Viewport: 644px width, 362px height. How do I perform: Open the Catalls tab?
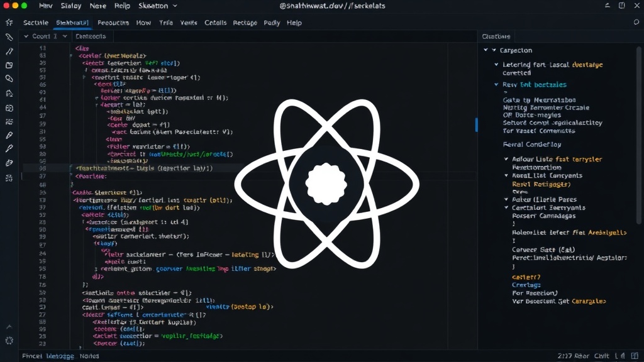tap(215, 23)
